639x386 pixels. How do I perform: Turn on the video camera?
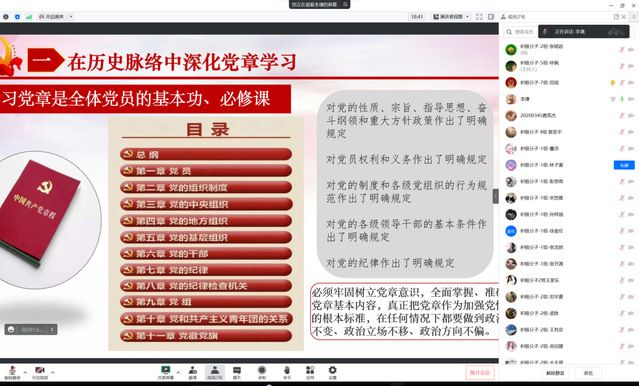point(40,372)
